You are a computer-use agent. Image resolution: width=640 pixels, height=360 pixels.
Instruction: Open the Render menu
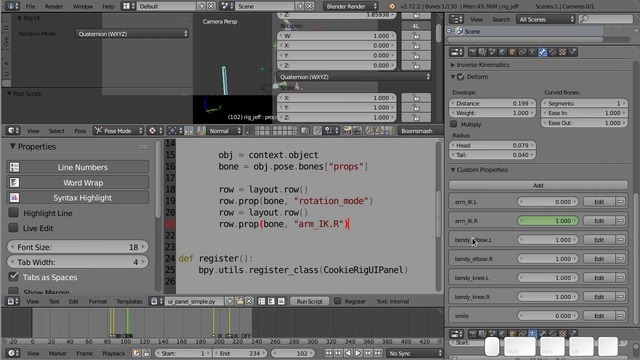click(53, 6)
